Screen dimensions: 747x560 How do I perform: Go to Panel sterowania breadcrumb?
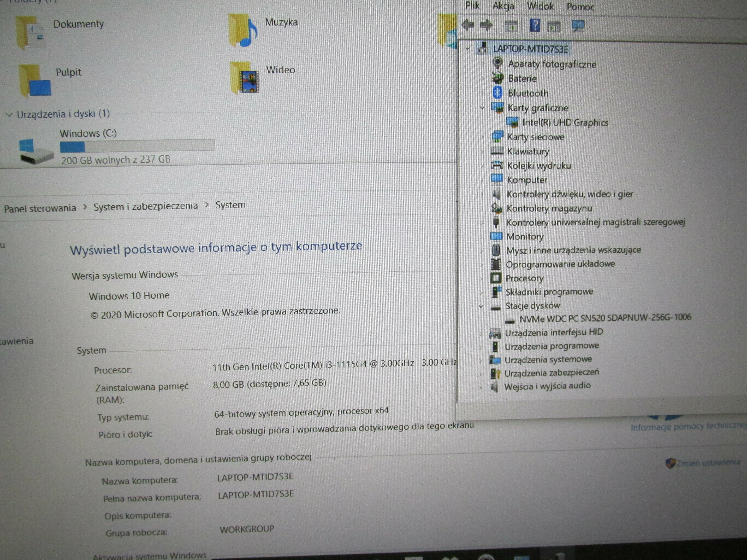[x=40, y=208]
